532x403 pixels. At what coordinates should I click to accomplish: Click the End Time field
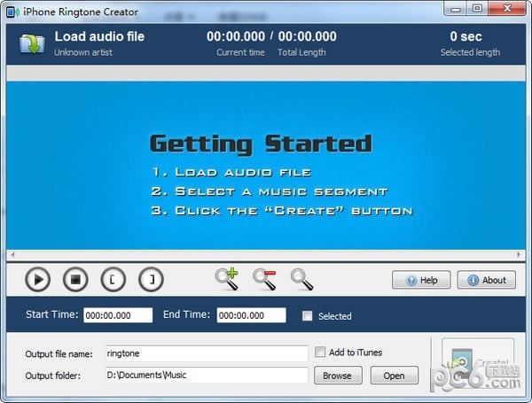251,315
